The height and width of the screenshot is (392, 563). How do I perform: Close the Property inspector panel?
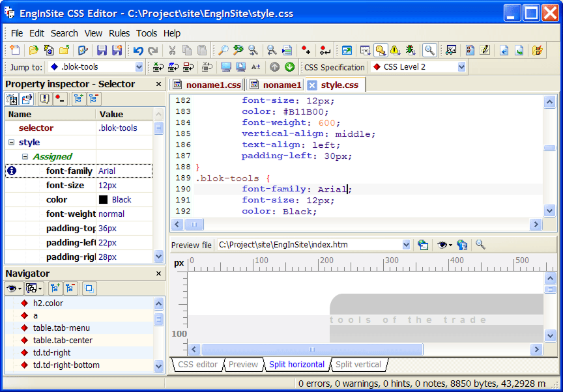click(159, 84)
